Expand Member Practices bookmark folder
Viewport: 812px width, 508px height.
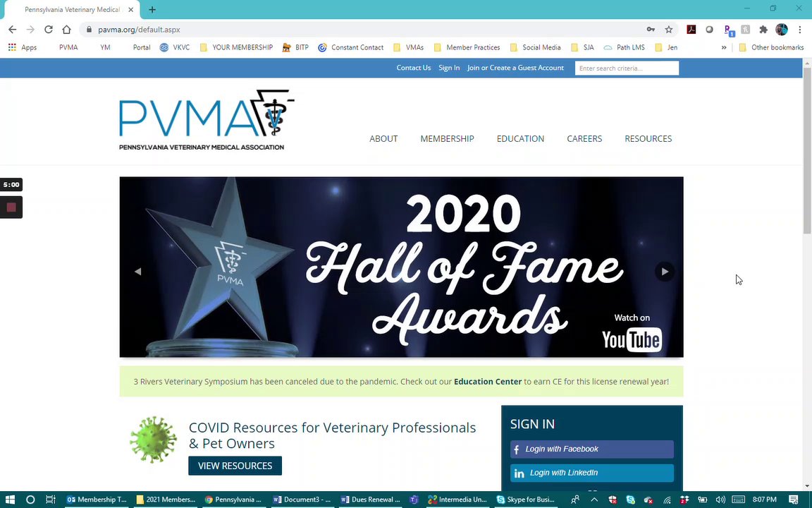coord(467,47)
